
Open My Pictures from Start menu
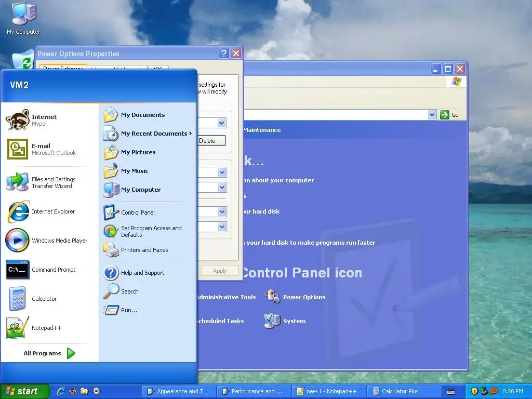pyautogui.click(x=129, y=152)
